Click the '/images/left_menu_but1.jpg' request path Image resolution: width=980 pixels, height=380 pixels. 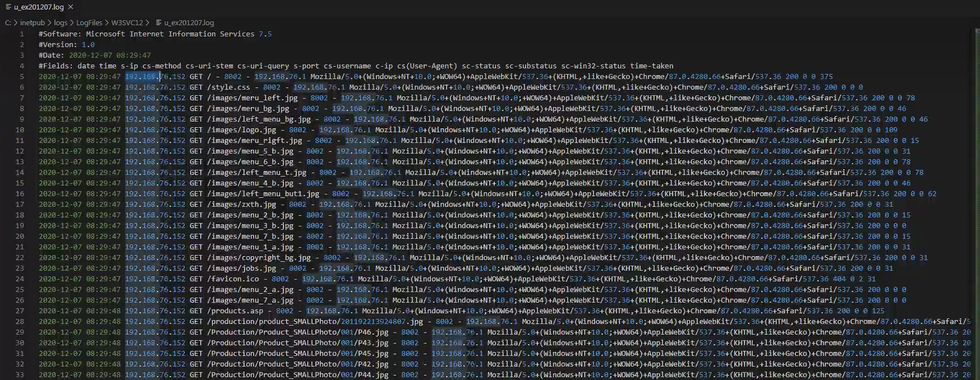[263, 194]
